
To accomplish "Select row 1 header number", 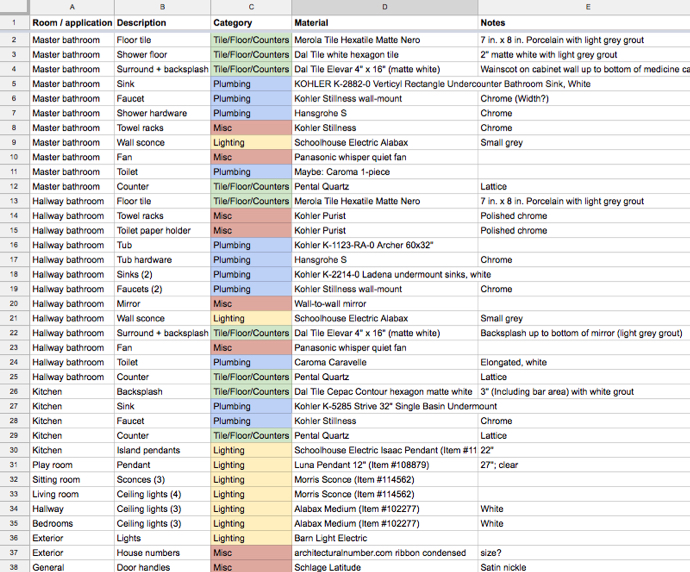I will click(x=14, y=22).
